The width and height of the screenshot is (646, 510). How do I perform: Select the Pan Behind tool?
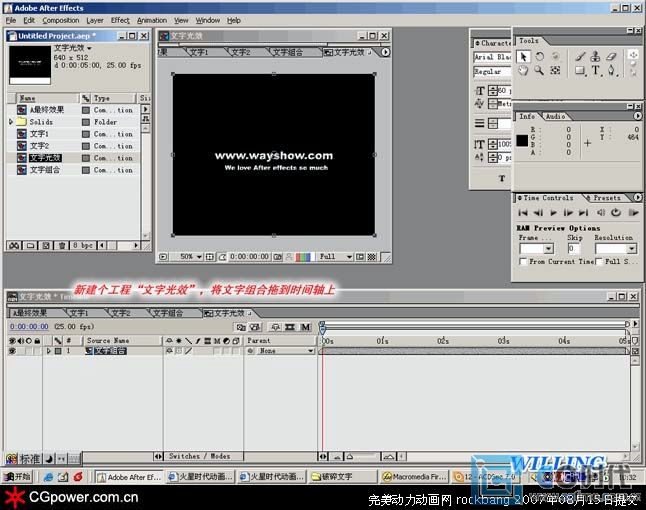(x=555, y=71)
